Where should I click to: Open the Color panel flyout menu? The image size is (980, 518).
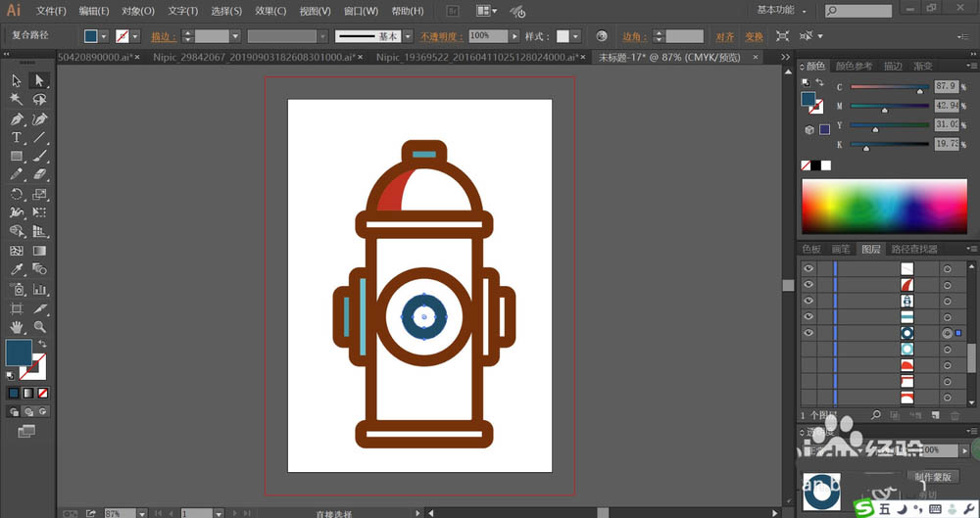972,66
